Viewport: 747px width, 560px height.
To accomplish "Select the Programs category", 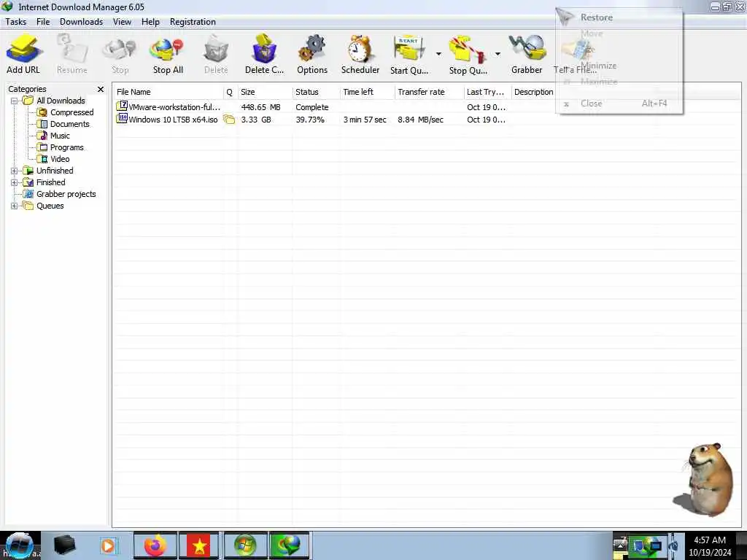I will click(66, 147).
